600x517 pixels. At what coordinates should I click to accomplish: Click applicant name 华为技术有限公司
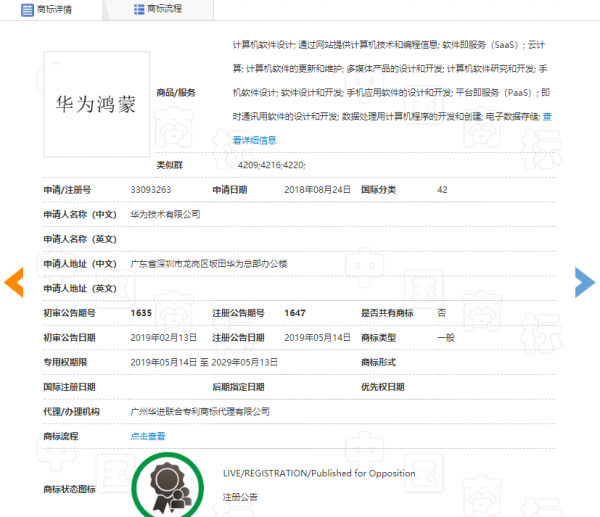pyautogui.click(x=166, y=214)
